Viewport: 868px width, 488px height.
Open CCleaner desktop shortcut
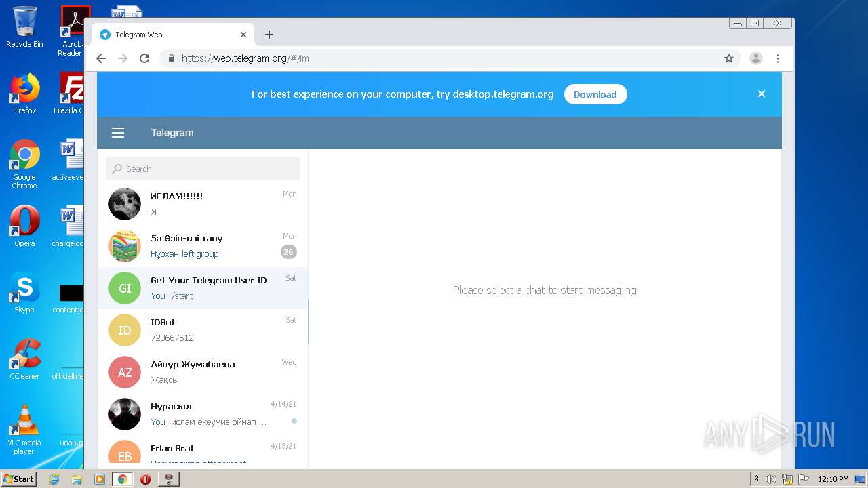24,359
